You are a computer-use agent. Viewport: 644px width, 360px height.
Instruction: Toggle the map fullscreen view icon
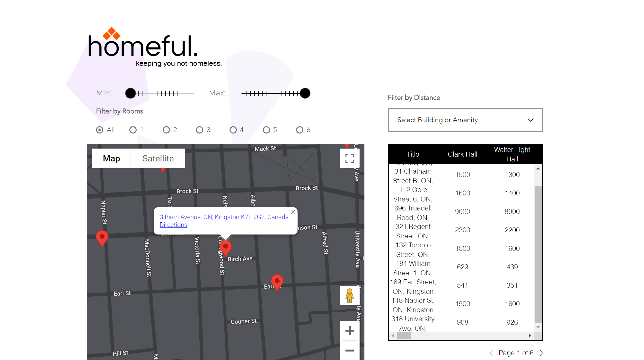pos(350,158)
